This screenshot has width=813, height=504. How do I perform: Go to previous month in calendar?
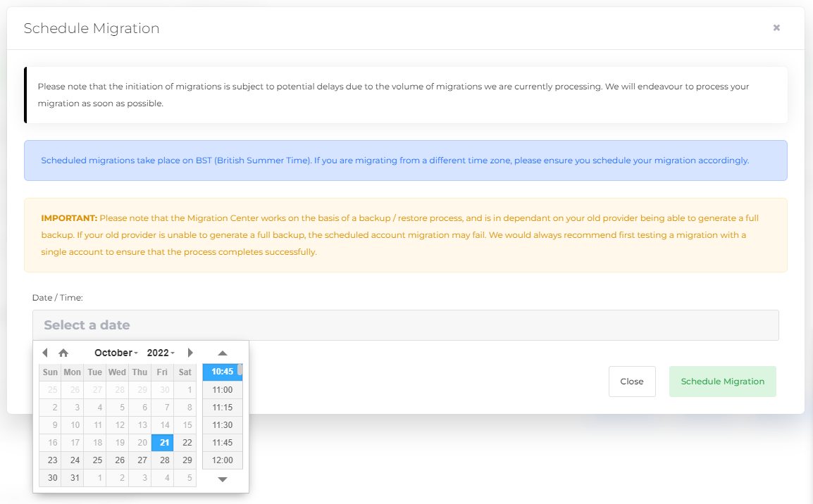click(x=45, y=353)
